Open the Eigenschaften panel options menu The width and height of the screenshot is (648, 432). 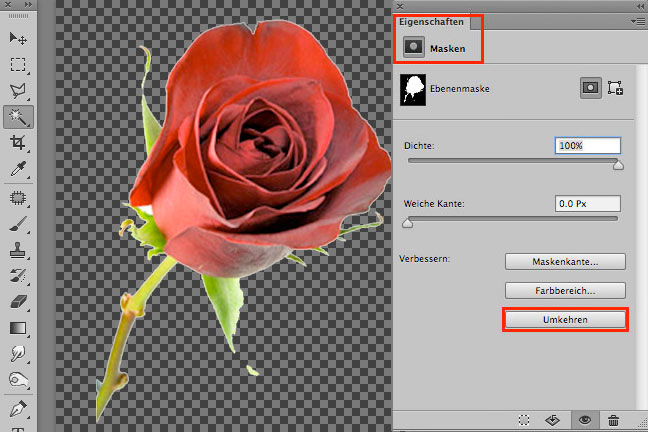click(x=638, y=20)
